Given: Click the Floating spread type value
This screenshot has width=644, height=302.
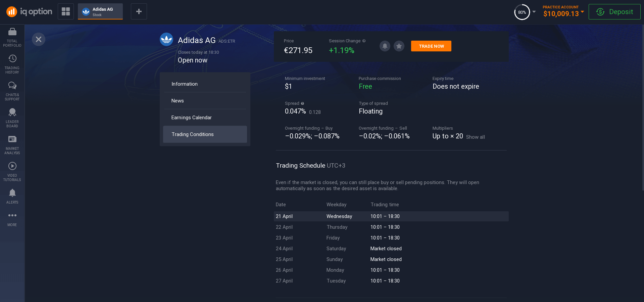Looking at the screenshot, I should pyautogui.click(x=370, y=111).
